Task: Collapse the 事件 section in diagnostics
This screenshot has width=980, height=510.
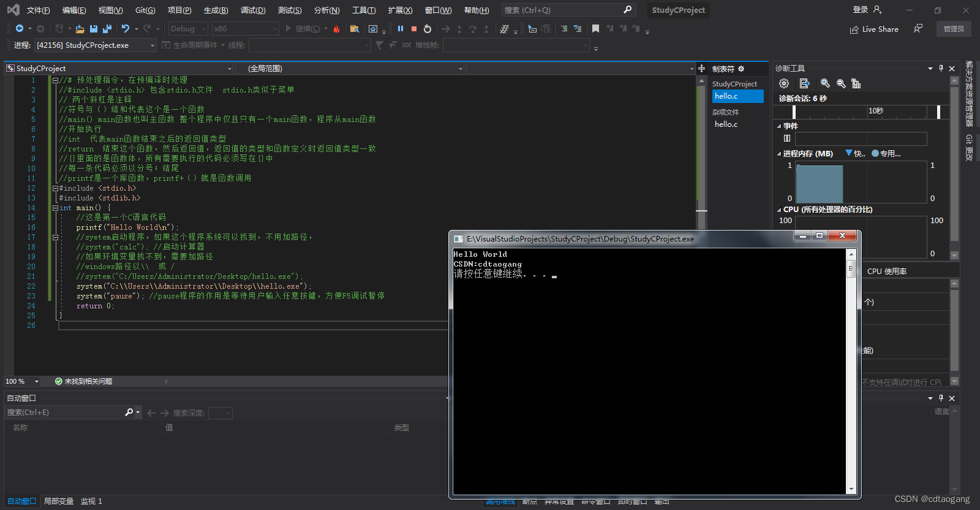Action: pyautogui.click(x=779, y=126)
